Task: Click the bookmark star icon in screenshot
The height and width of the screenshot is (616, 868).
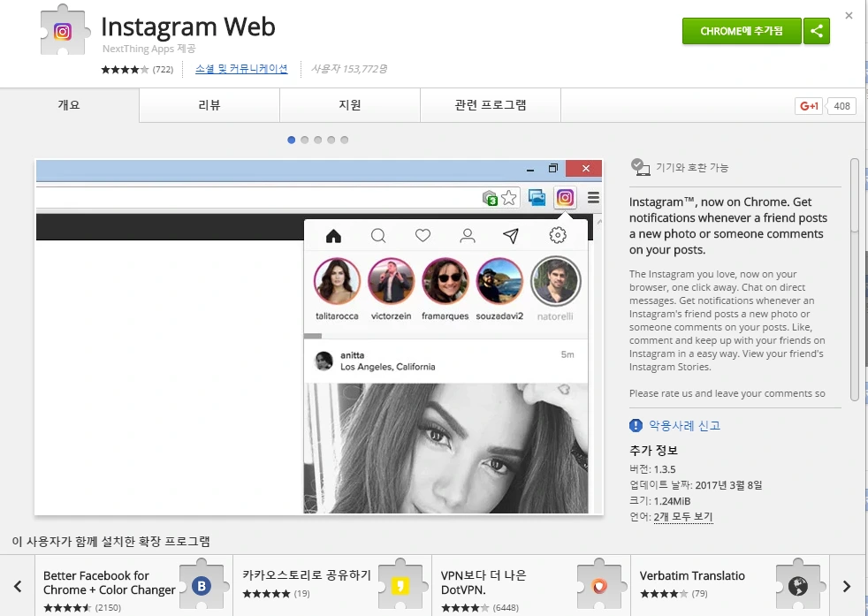Action: coord(509,198)
